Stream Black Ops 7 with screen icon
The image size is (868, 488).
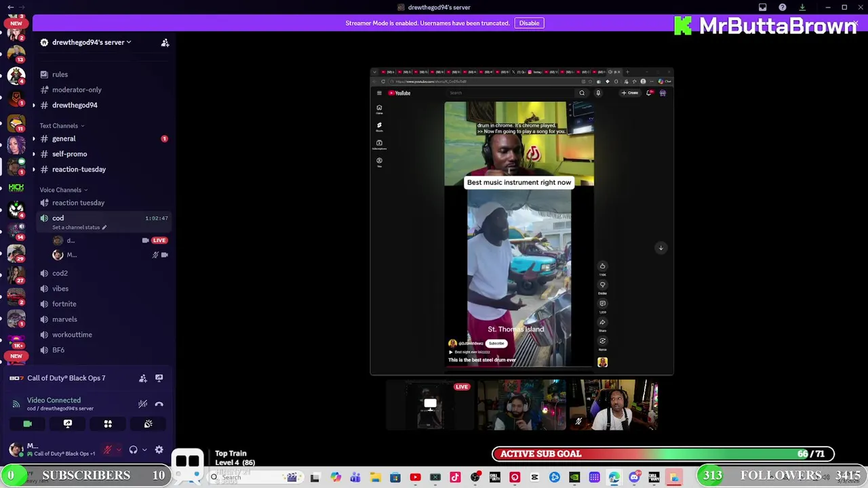tap(159, 378)
